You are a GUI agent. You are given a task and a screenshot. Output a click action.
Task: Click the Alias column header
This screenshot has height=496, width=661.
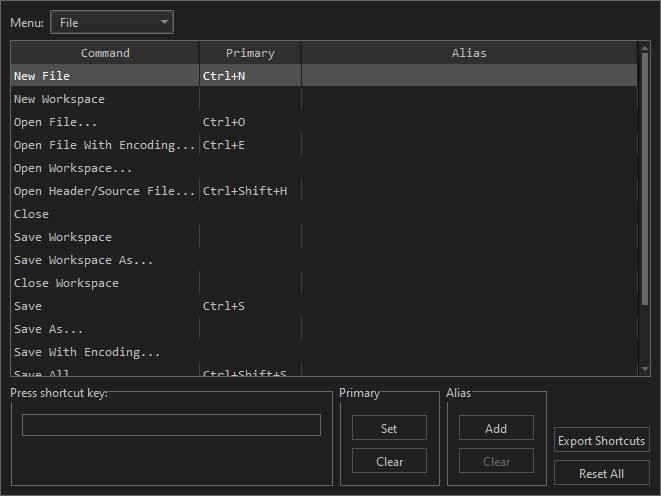(469, 53)
